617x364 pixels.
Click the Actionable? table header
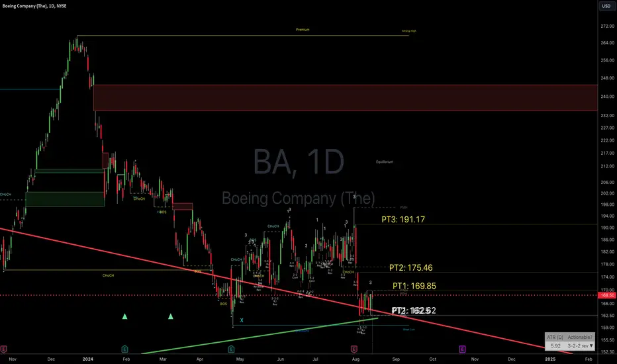tap(580, 338)
